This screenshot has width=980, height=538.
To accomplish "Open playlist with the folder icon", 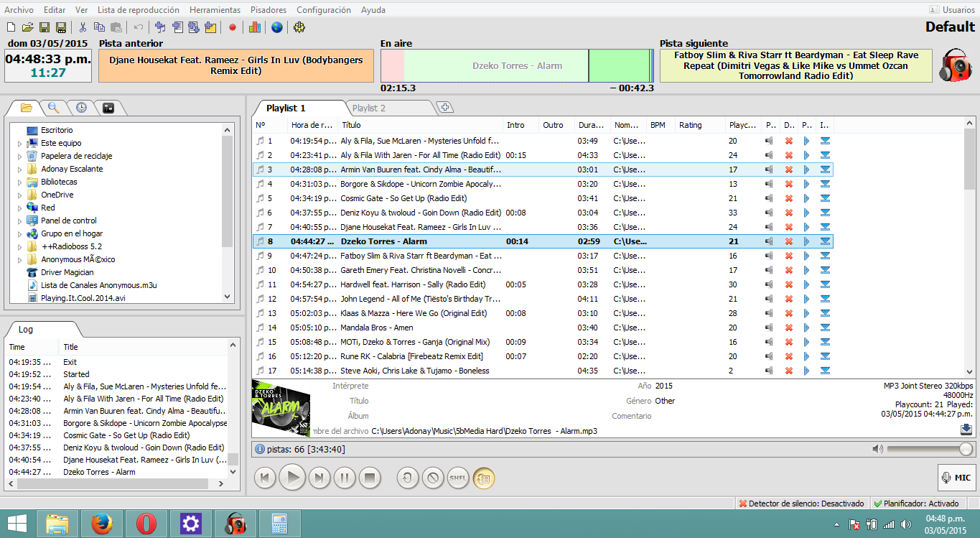I will (x=27, y=27).
